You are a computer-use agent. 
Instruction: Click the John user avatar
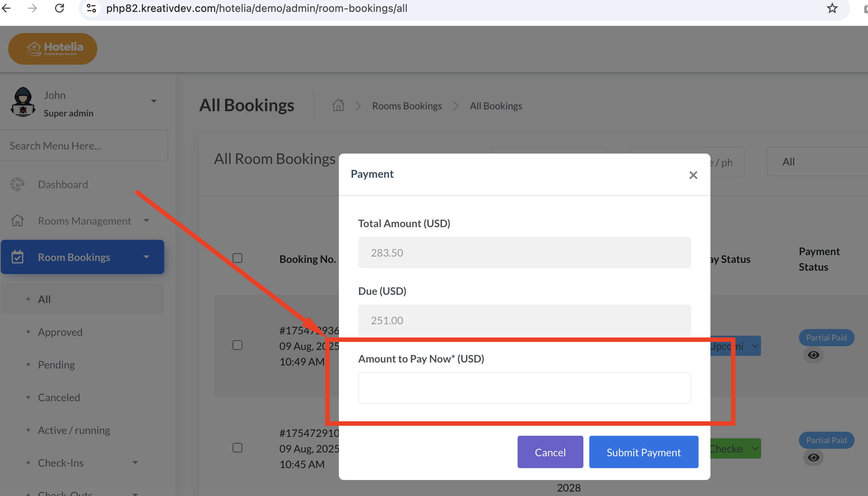23,102
